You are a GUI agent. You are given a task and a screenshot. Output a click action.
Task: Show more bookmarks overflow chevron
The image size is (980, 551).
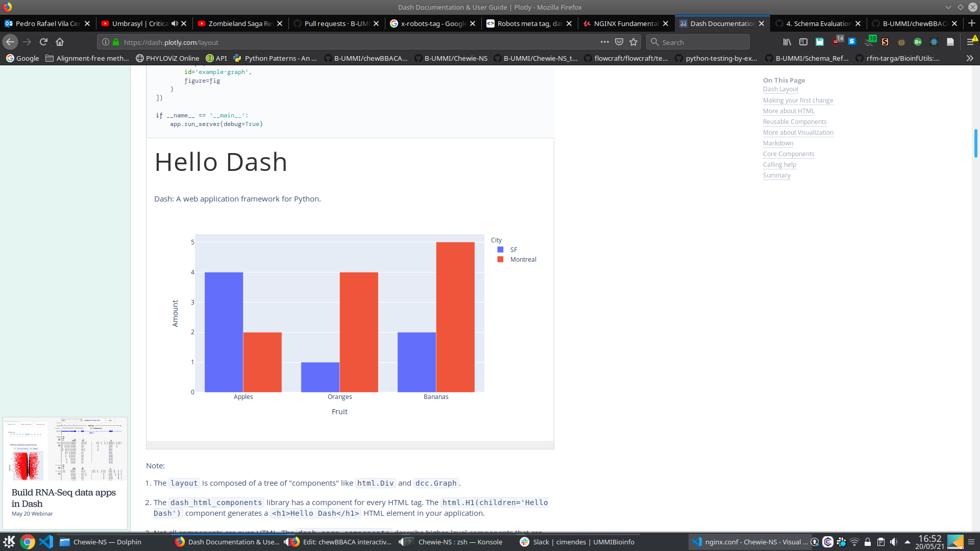pos(970,58)
